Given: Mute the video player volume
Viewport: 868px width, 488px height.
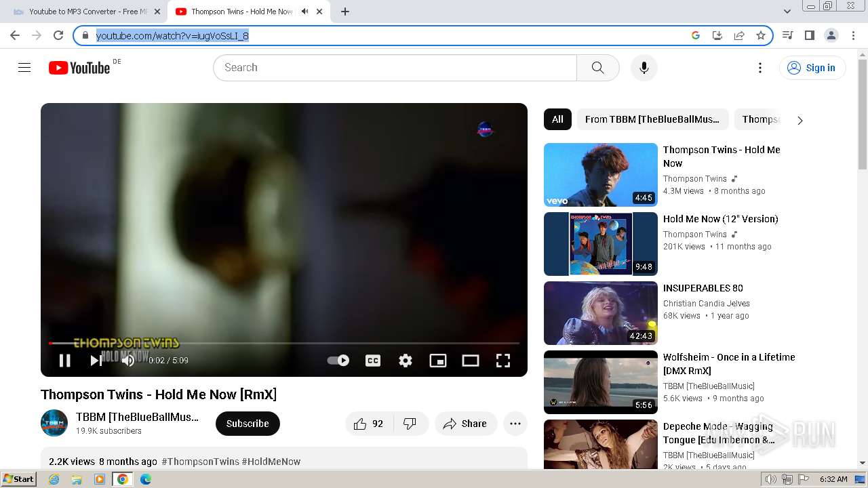Looking at the screenshot, I should (128, 361).
